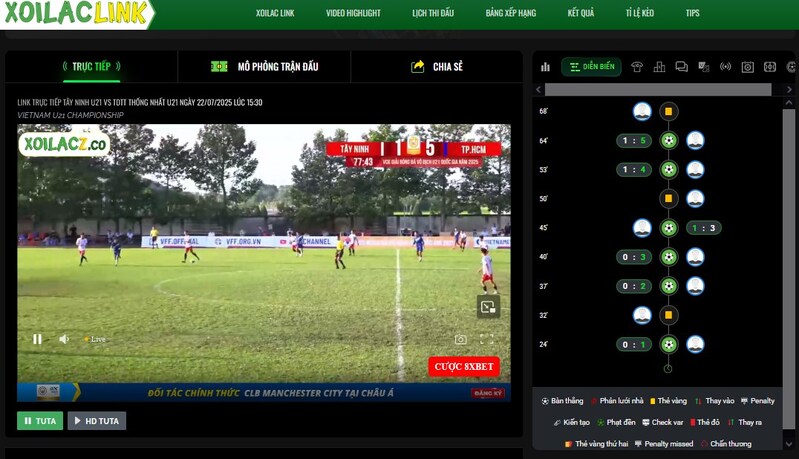Click the yellow card icon at 32'
The width and height of the screenshot is (799, 459).
point(669,315)
